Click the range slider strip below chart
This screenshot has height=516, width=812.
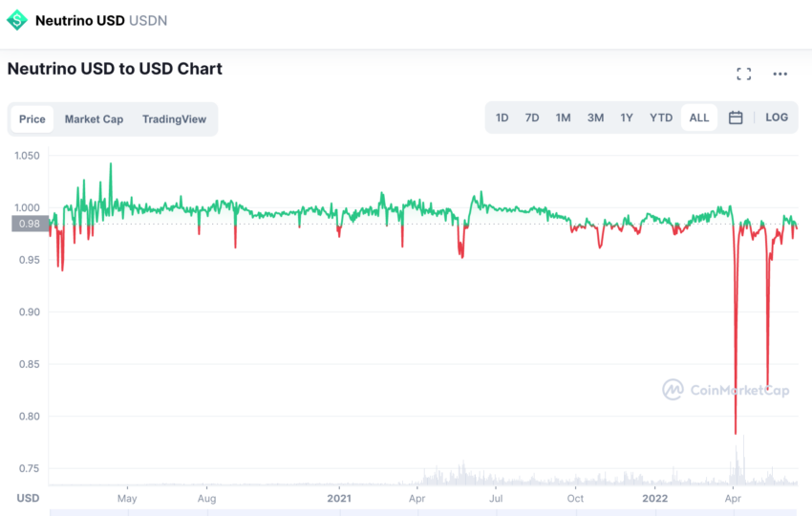(x=423, y=512)
